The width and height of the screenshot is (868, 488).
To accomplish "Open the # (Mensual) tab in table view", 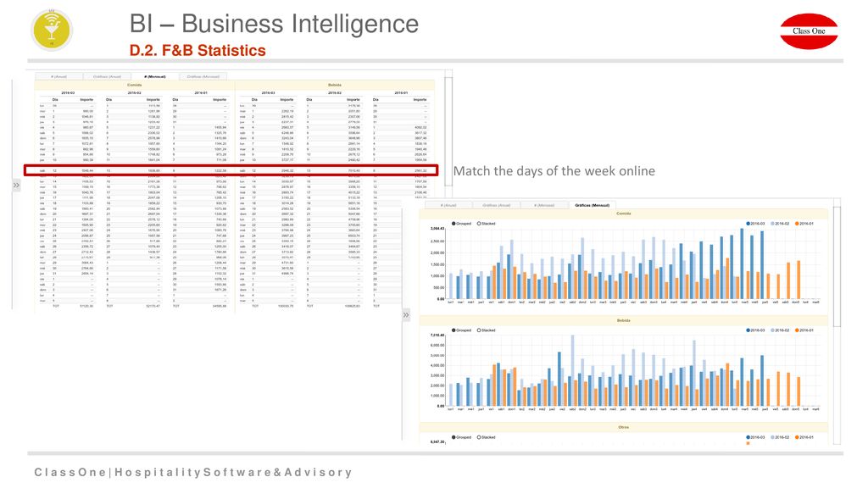I will (x=155, y=76).
